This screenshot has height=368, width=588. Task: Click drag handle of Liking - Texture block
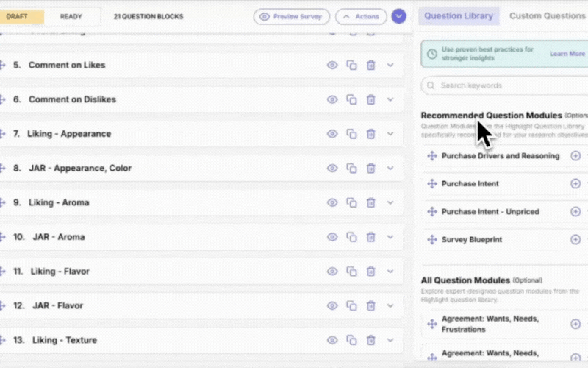pyautogui.click(x=2, y=340)
